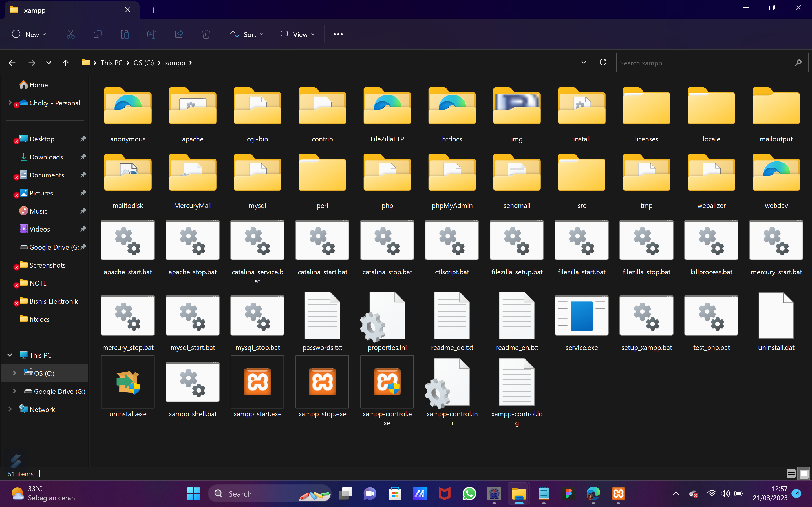The image size is (812, 507).
Task: Open a new File Explorer tab
Action: (154, 10)
